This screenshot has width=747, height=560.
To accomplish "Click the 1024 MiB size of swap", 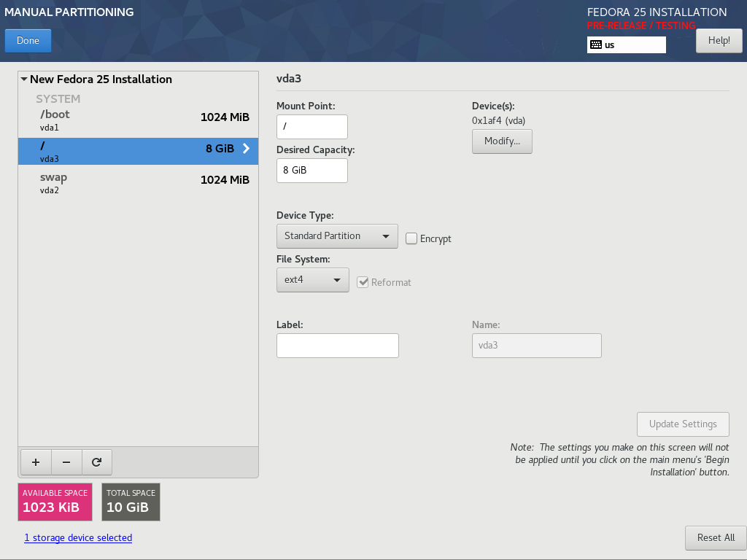I will click(x=225, y=180).
